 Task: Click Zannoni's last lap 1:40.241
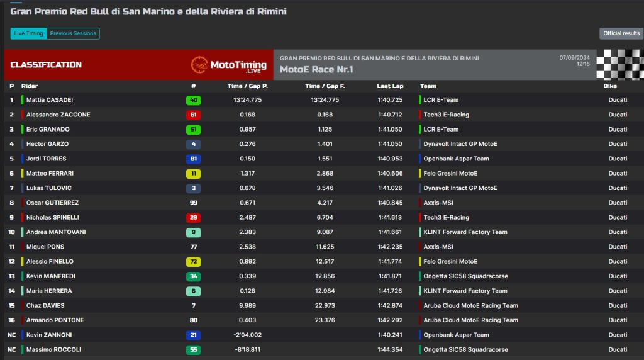tap(390, 335)
